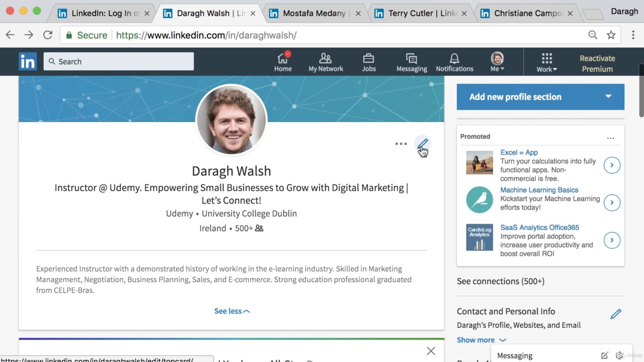Click the zoom magnifier in address bar
The height and width of the screenshot is (362, 644).
pos(593,35)
